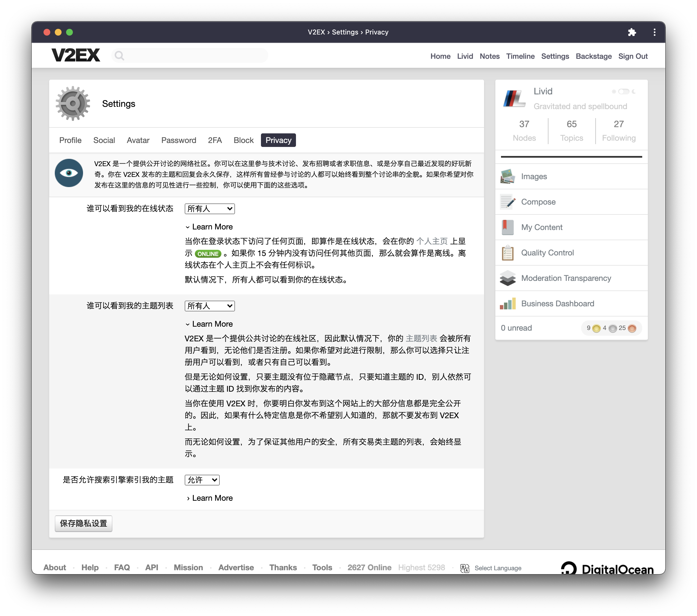Open the online status visibility dropdown

(x=209, y=209)
